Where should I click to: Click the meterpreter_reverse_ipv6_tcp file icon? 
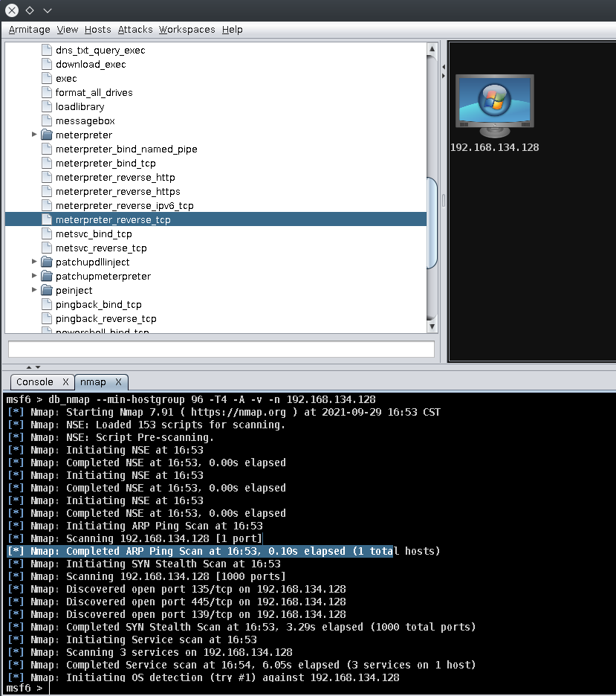tap(47, 205)
